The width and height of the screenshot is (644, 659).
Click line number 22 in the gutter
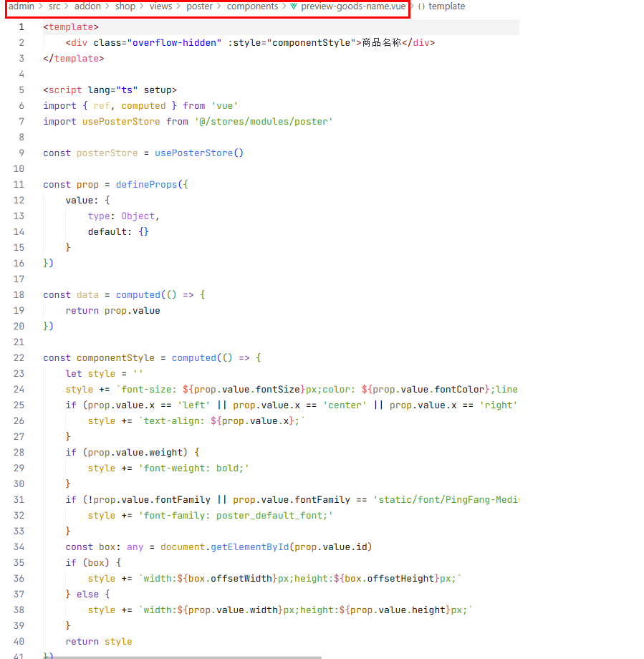(x=19, y=357)
